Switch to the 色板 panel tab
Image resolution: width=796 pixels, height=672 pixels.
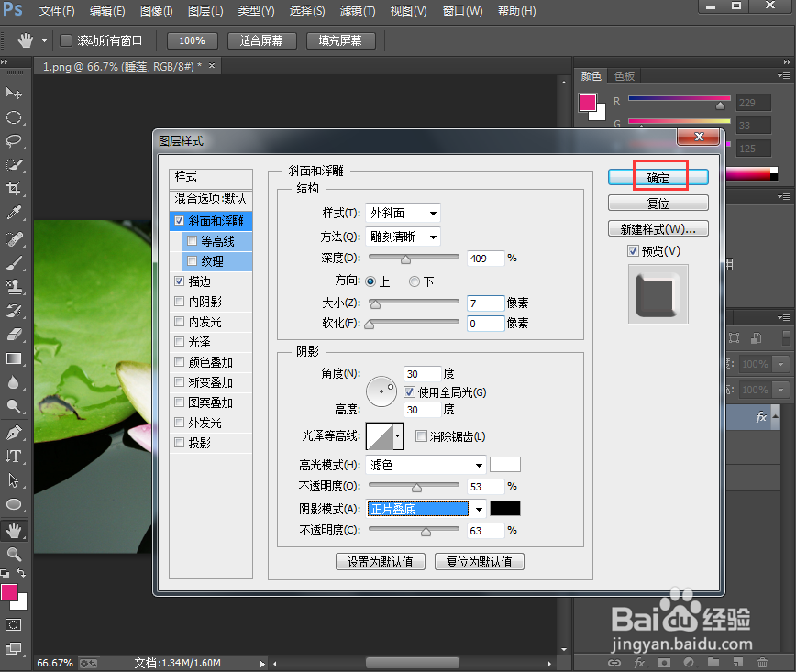(x=624, y=76)
